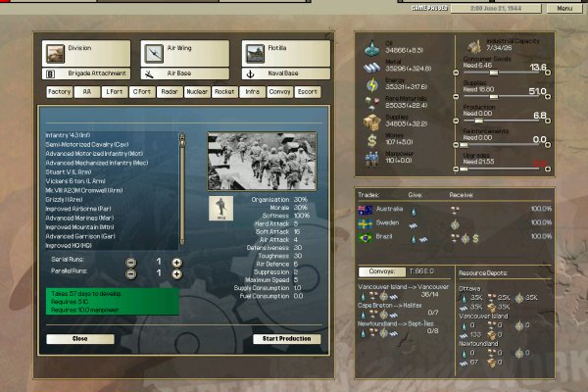This screenshot has height=392, width=588.
Task: Switch to the Infra tab
Action: [253, 92]
